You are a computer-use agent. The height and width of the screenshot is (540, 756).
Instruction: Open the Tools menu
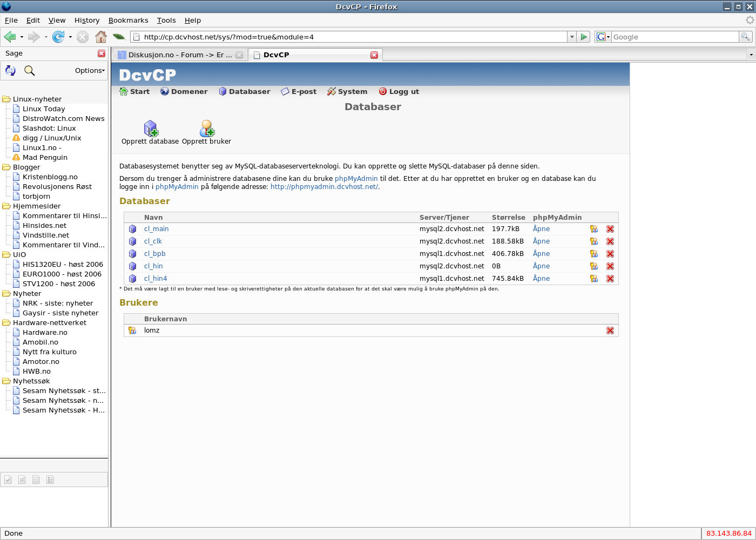coord(166,21)
